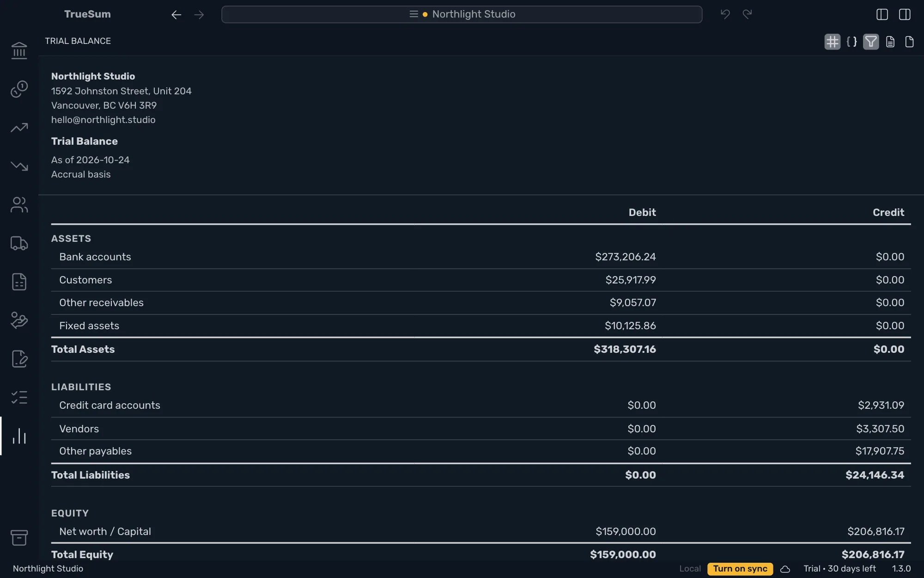Image resolution: width=924 pixels, height=578 pixels.
Task: Open the archive box icon
Action: pyautogui.click(x=19, y=537)
